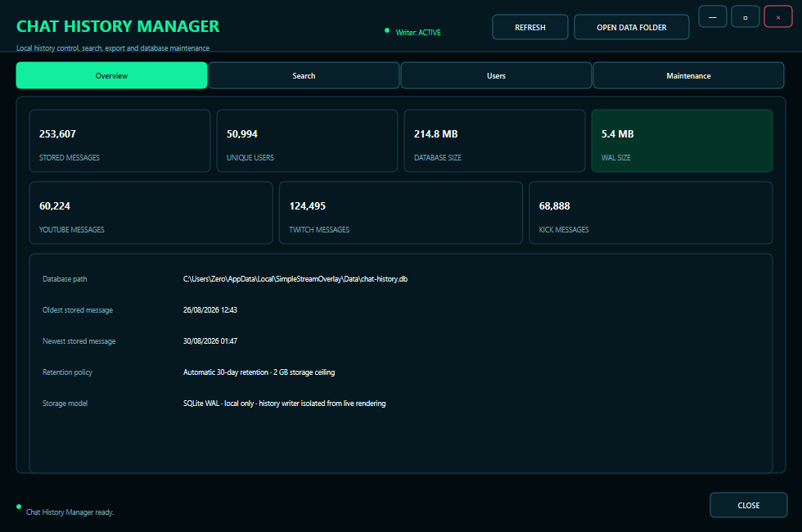Image resolution: width=802 pixels, height=532 pixels.
Task: Click the Storage model label
Action: pyautogui.click(x=65, y=404)
